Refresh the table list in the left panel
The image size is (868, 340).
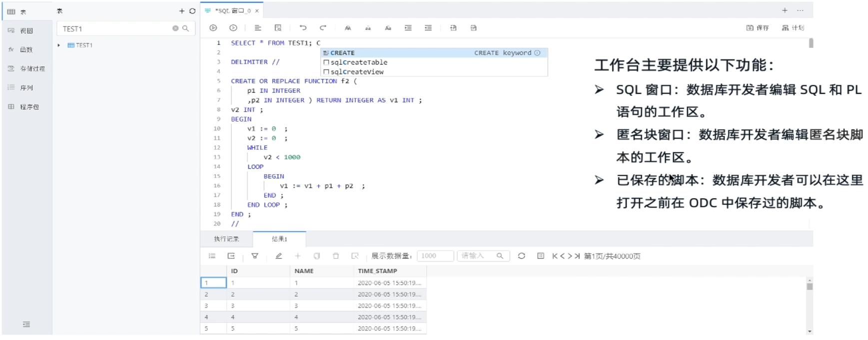click(x=192, y=11)
